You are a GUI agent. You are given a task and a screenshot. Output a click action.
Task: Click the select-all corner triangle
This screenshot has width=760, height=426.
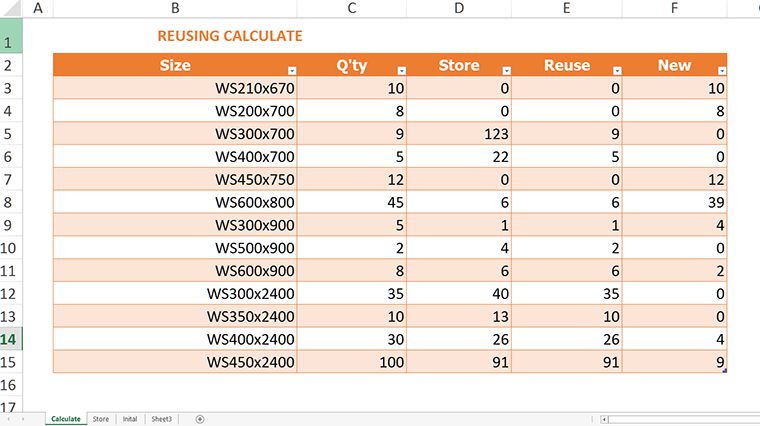coord(11,9)
